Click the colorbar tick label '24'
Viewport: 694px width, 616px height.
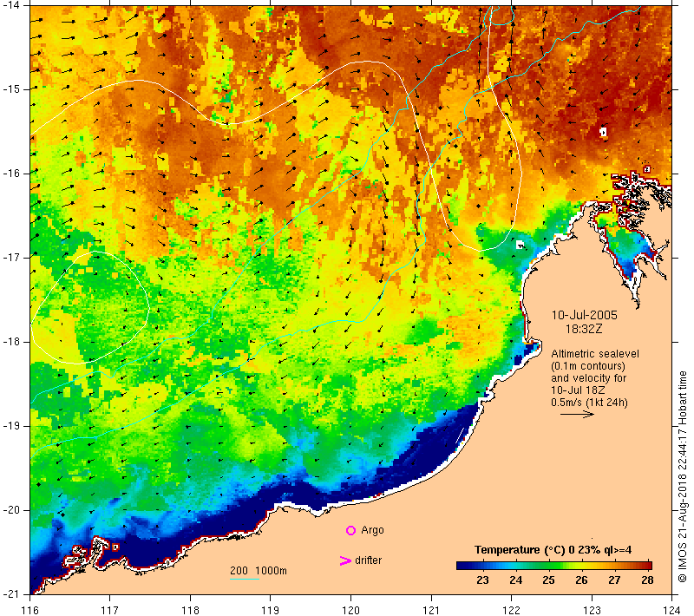point(515,580)
